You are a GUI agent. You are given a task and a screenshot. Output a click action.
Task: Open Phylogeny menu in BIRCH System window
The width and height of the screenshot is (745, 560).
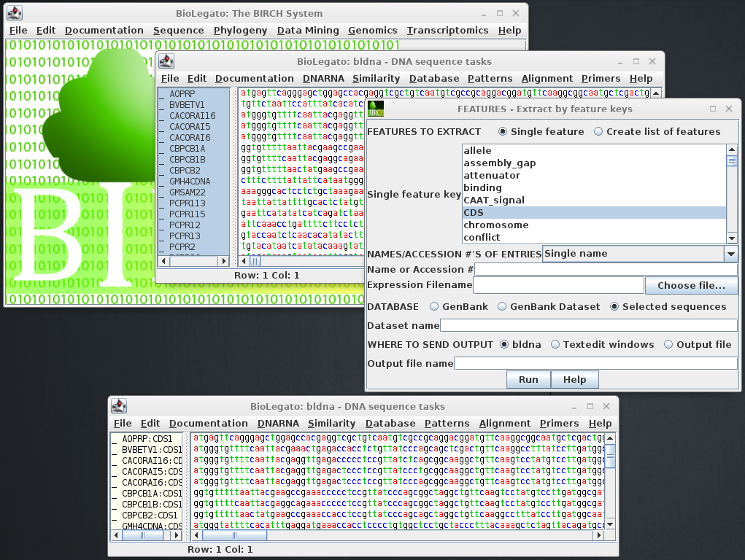pos(240,31)
